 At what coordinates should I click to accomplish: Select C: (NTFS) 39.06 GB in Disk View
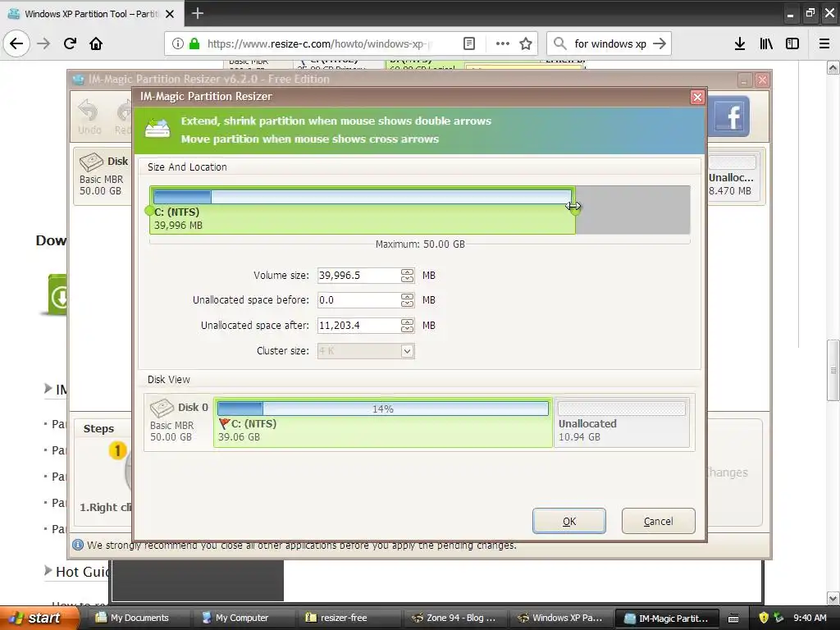coord(383,422)
